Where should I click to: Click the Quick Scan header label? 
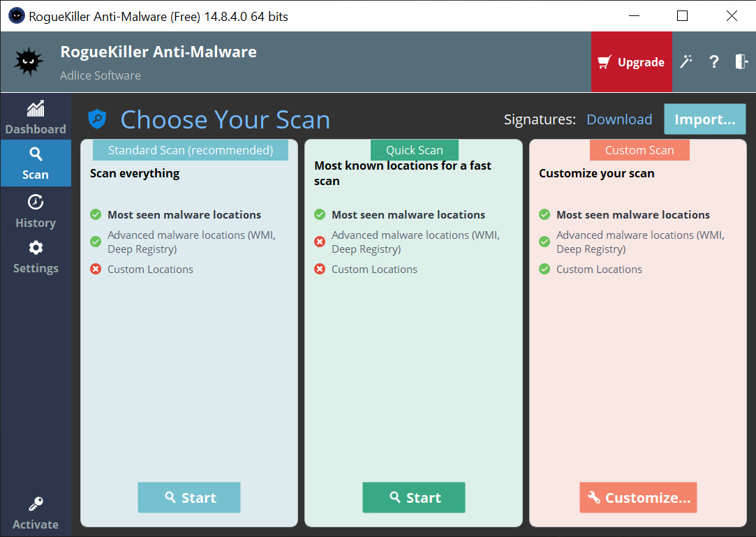(415, 150)
